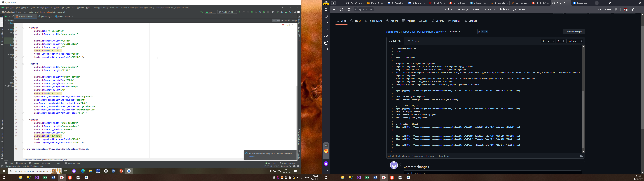Click the Readme.md filename input field
Image resolution: width=644 pixels, height=181 pixels.
point(462,32)
